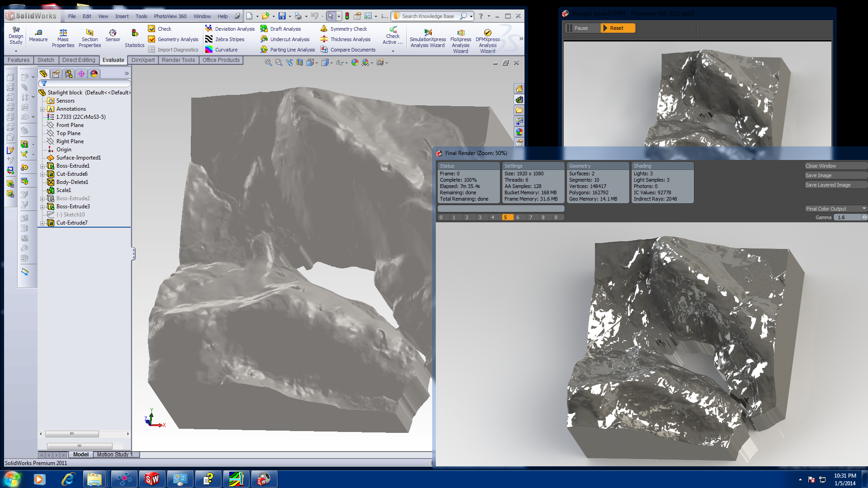Click the Thickness Analysis icon
This screenshot has width=868, height=488.
point(324,39)
